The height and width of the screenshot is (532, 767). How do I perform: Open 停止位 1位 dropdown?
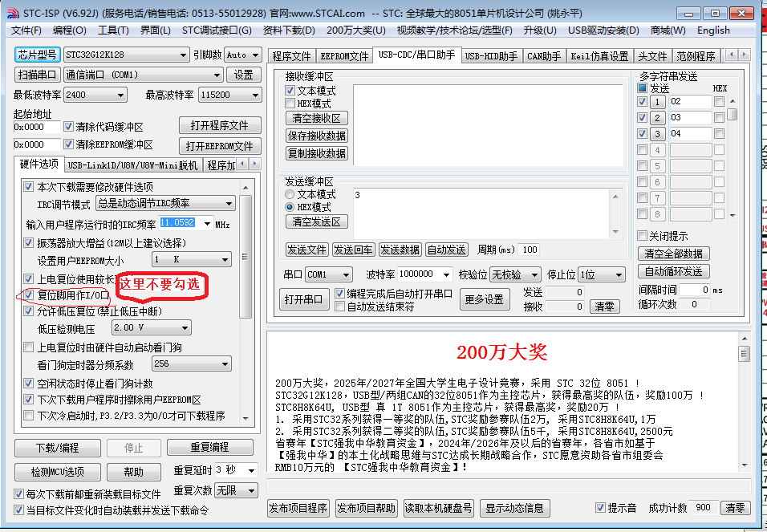coord(601,274)
